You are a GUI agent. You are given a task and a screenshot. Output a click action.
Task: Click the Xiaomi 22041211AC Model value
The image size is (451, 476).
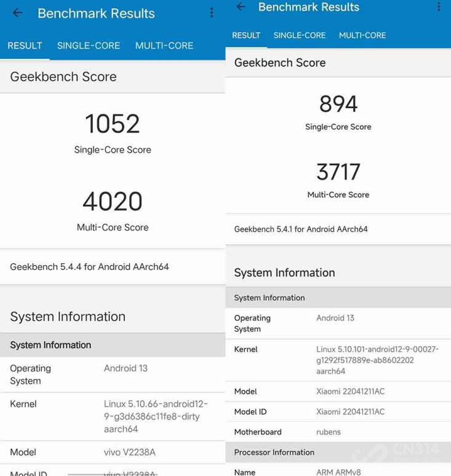click(x=351, y=392)
